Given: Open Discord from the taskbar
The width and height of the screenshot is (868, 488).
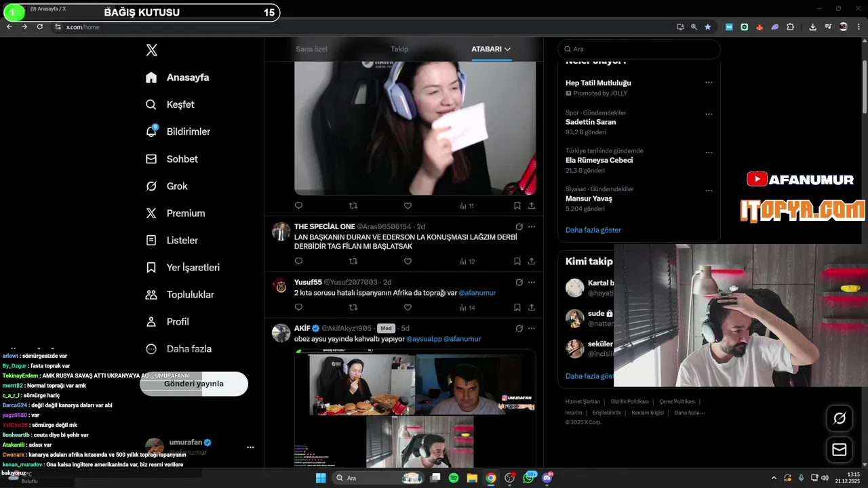Looking at the screenshot, I should point(547,478).
